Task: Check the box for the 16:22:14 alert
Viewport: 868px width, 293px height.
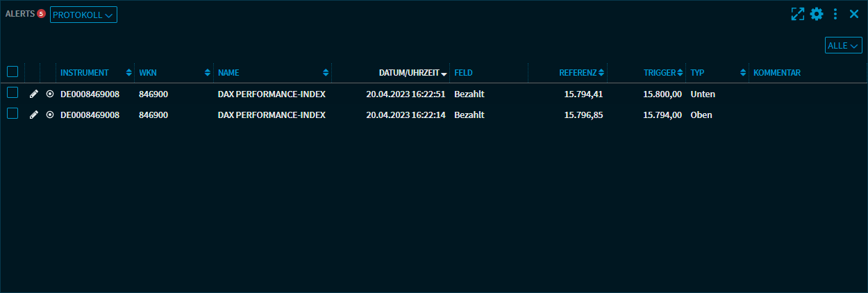Action: click(x=12, y=114)
